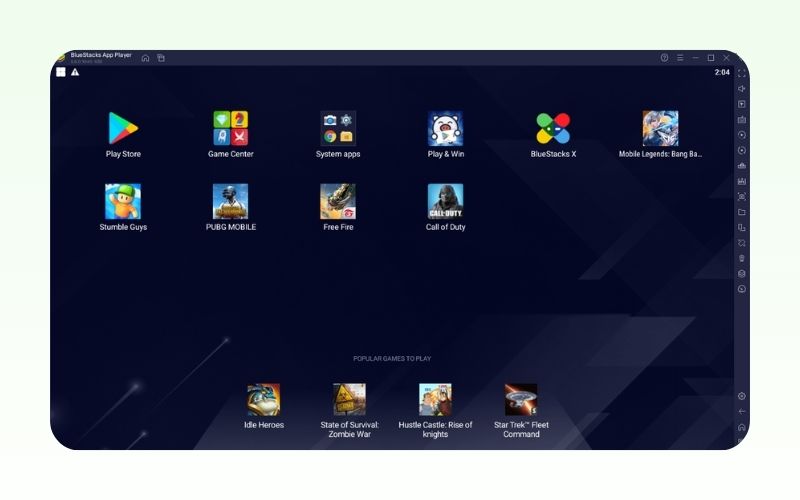
Task: Choose Hustle Castle: Rise of knights
Action: (x=435, y=399)
